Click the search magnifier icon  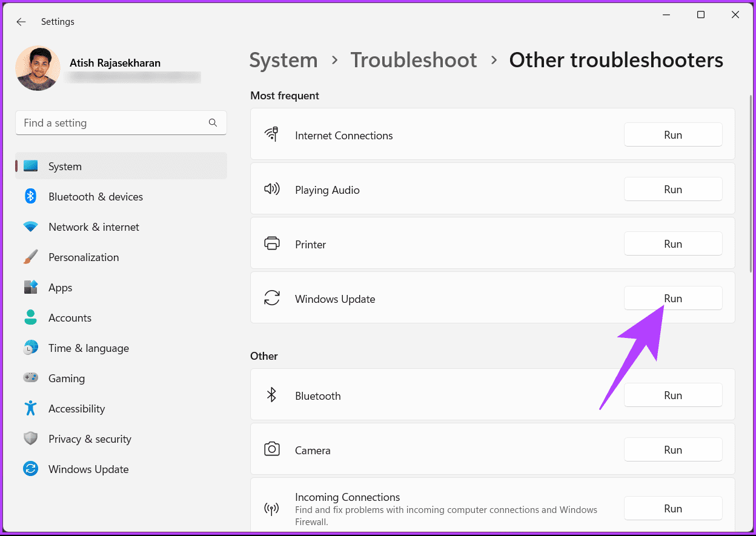tap(213, 122)
